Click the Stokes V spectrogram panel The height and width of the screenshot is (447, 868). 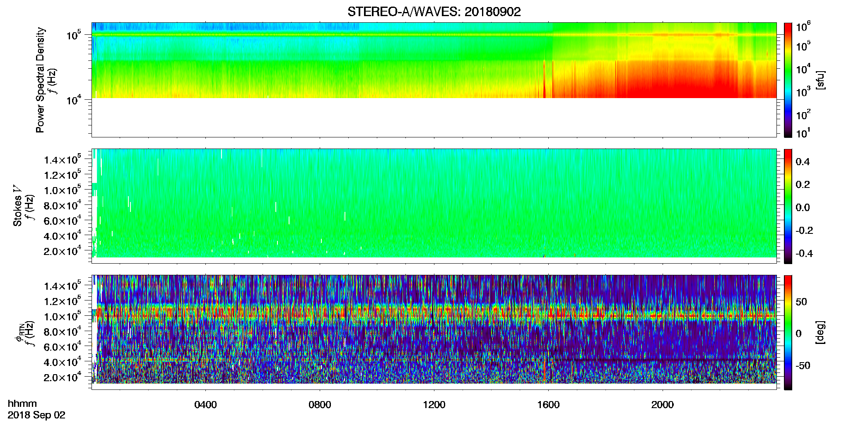(x=434, y=206)
